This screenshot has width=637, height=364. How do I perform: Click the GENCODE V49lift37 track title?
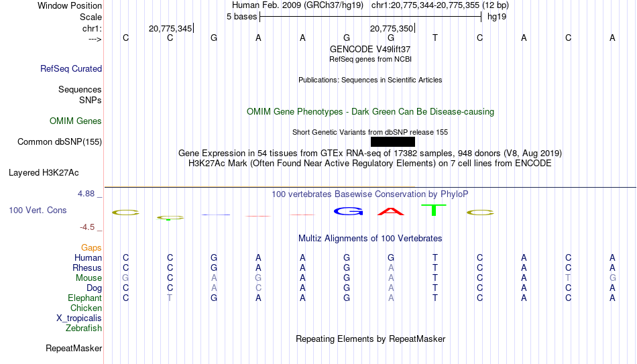pos(370,49)
